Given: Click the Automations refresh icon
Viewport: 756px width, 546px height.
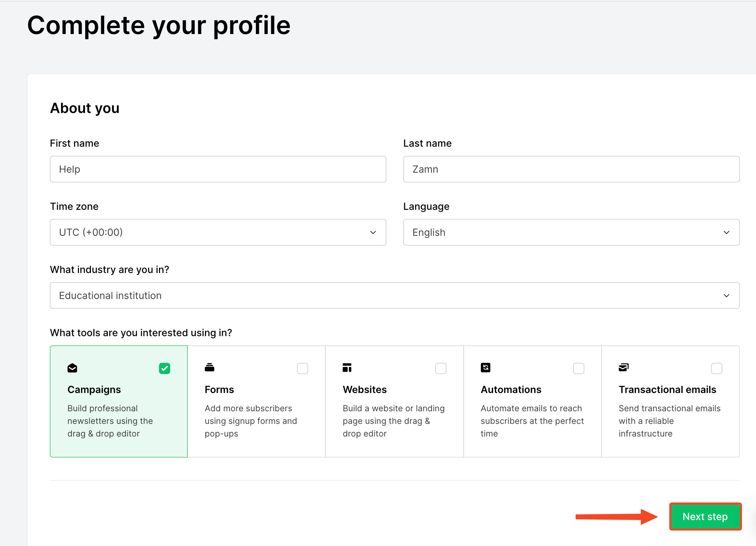Looking at the screenshot, I should 485,367.
